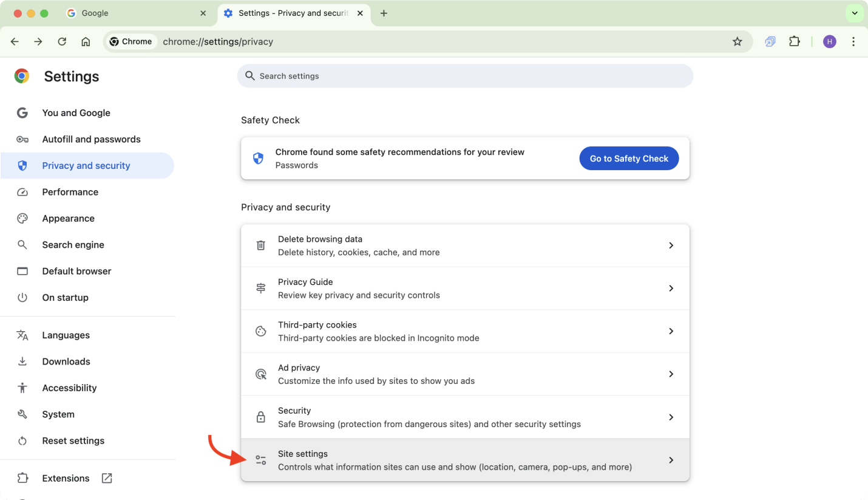Click the Go to Safety Check button
Screen dimensions: 868x500
tap(629, 159)
